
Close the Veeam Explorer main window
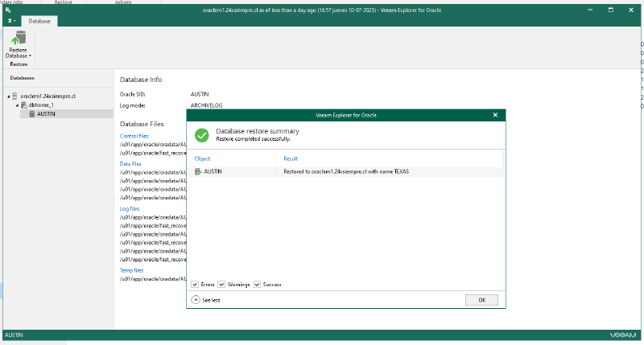pos(631,10)
